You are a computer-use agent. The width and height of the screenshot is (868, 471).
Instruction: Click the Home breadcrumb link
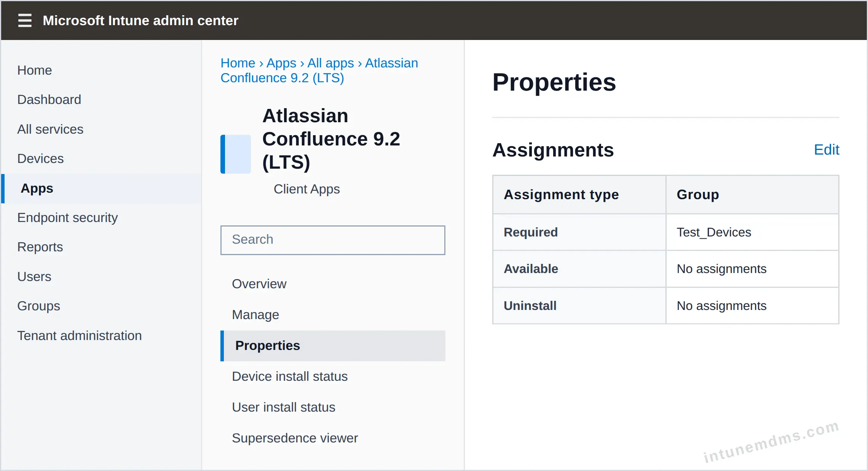tap(238, 63)
